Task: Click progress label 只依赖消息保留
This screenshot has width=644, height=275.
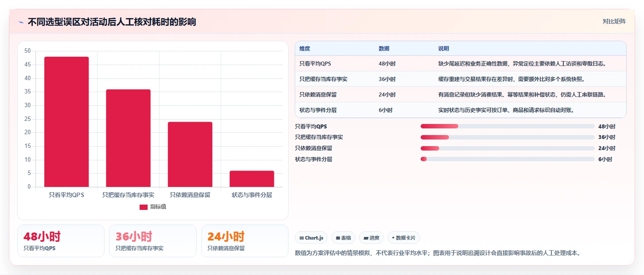Action: 314,148
